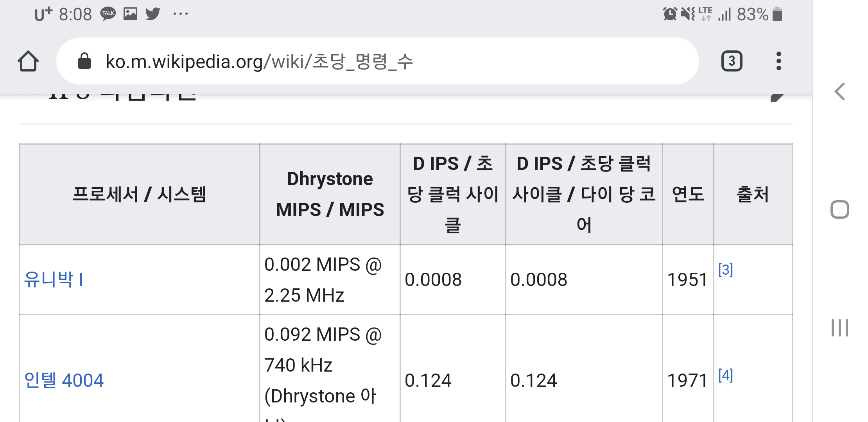This screenshot has height=422, width=868.
Task: Tap the U+ carrier label
Action: click(43, 14)
